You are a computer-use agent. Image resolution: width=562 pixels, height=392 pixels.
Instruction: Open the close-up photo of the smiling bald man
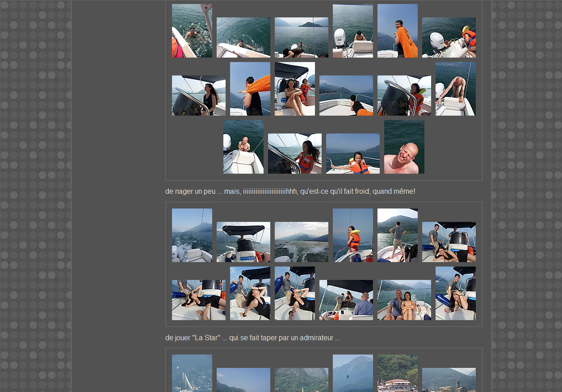point(404,147)
